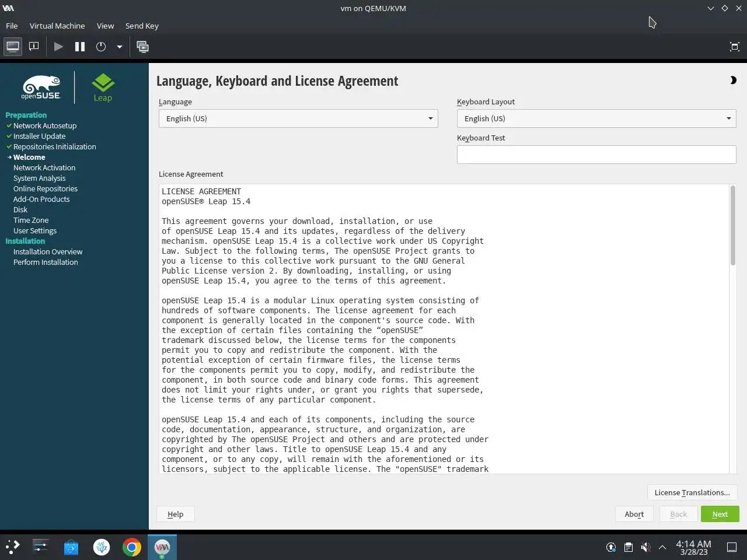Viewport: 747px width, 560px height.
Task: Focus the Keyboard Test field
Action: 596,155
